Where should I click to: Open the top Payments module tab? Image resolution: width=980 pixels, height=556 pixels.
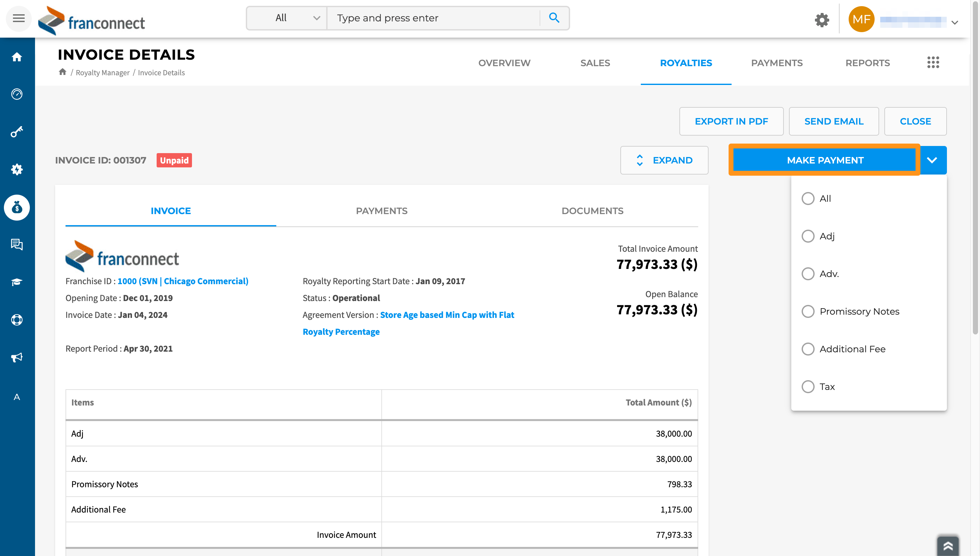click(777, 63)
